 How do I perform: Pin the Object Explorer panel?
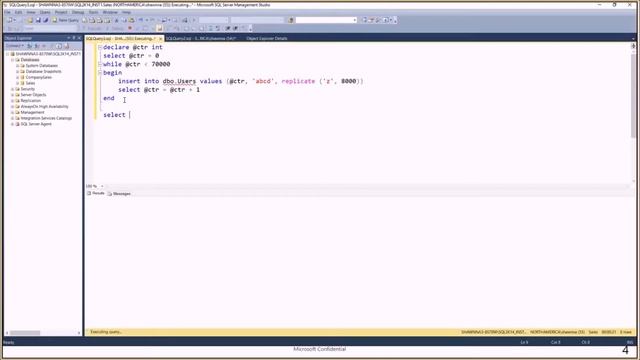[74, 38]
